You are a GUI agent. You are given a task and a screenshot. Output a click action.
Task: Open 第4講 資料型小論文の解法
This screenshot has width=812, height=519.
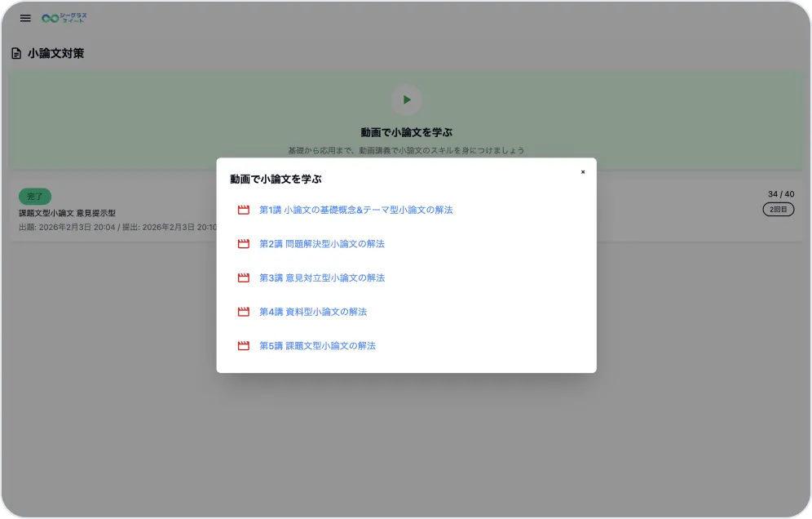point(313,312)
